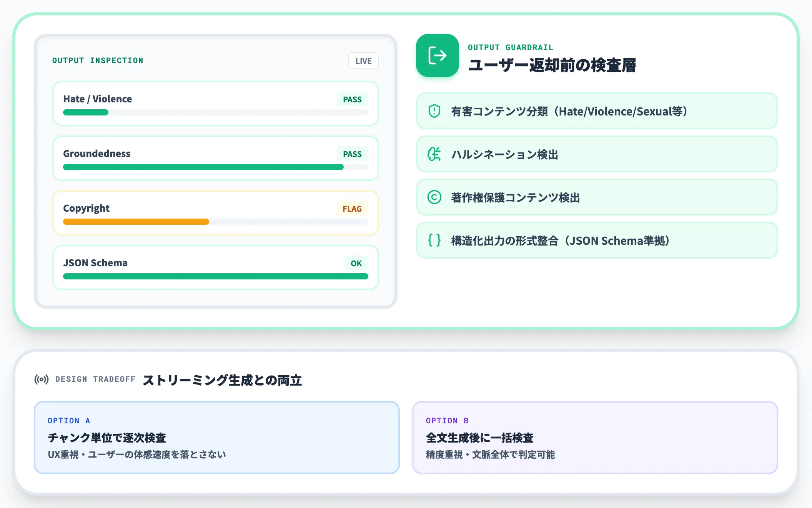812x508 pixels.
Task: Click the Hate / Violence progress bar
Action: pos(216,112)
